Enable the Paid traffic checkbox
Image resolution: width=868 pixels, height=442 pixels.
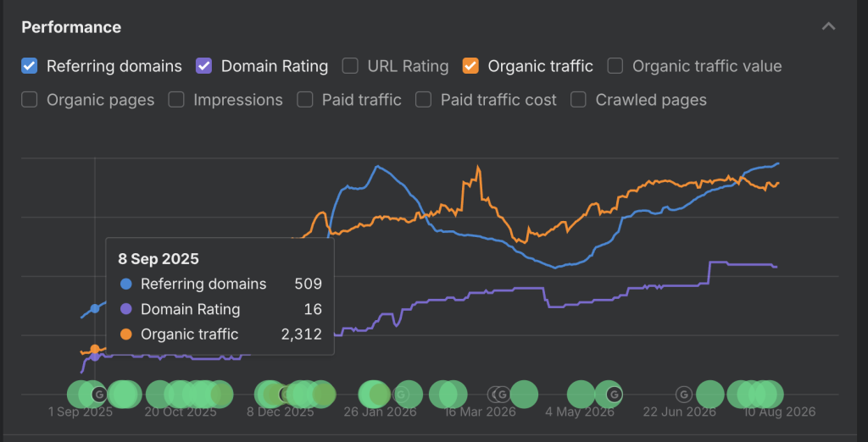[305, 100]
